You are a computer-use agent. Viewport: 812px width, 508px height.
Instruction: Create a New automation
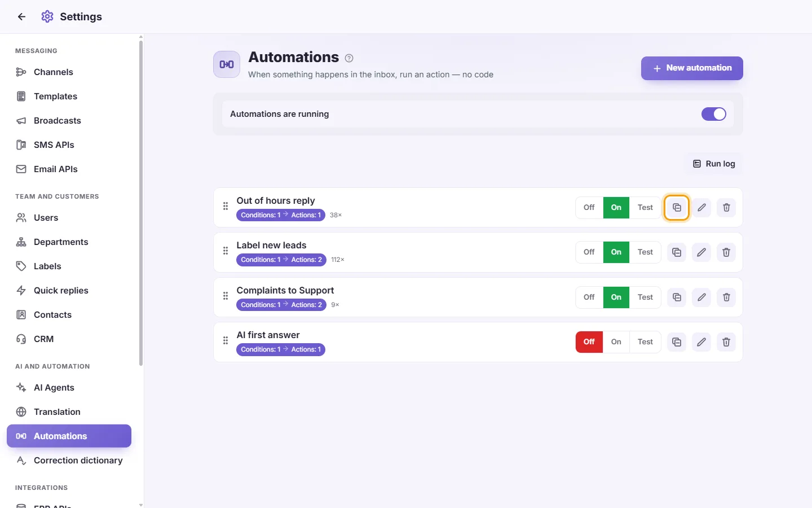tap(692, 68)
